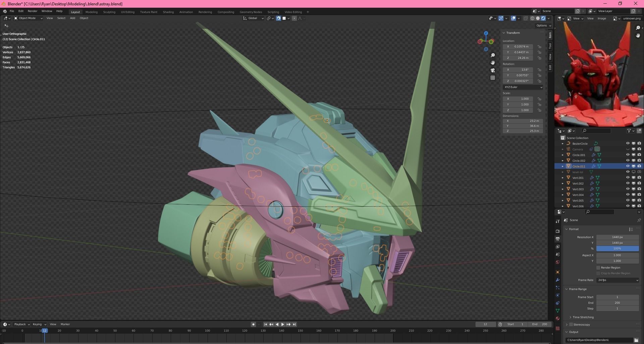Open the outliner filter dropdown
This screenshot has height=344, width=644.
pyautogui.click(x=631, y=131)
